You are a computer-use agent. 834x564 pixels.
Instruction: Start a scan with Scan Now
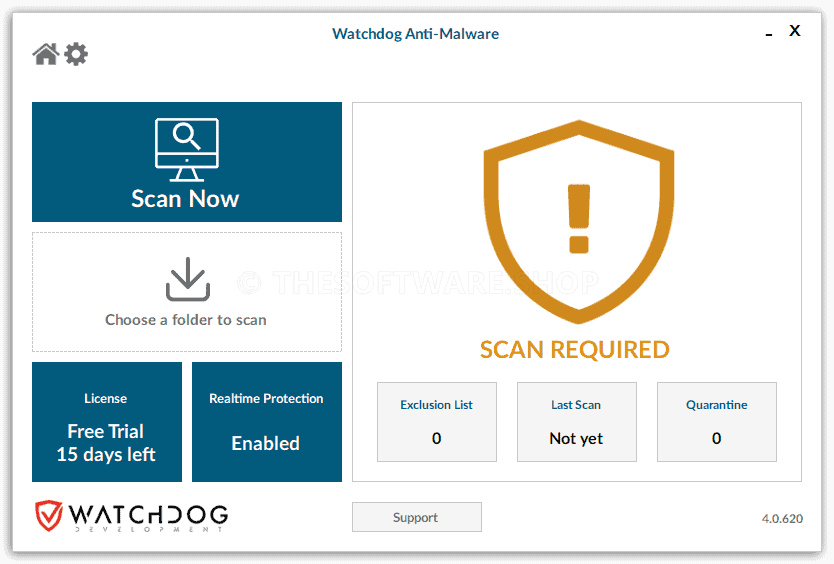pyautogui.click(x=187, y=162)
